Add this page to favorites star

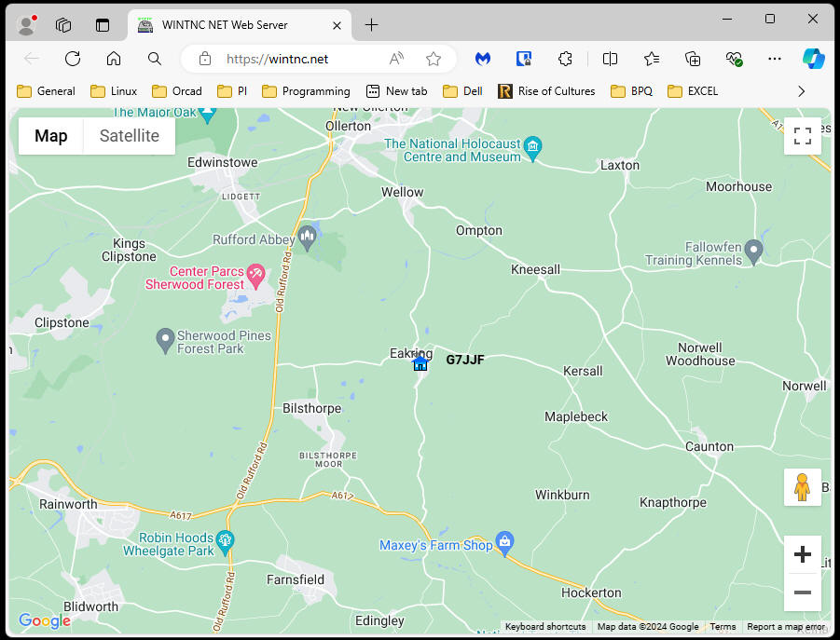434,59
